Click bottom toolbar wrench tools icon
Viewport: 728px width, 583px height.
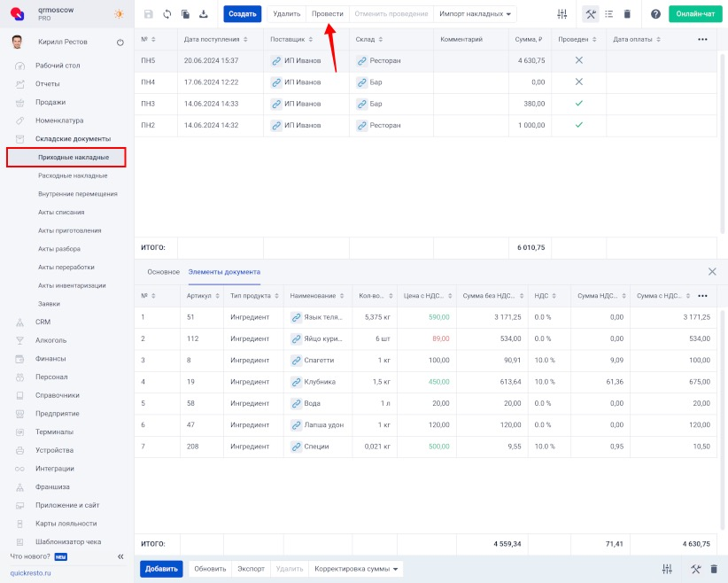point(695,569)
